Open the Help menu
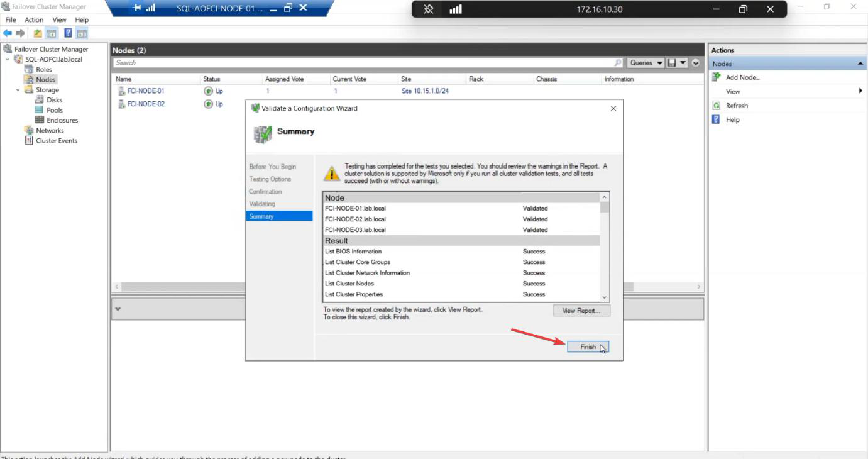This screenshot has height=459, width=868. [x=82, y=20]
